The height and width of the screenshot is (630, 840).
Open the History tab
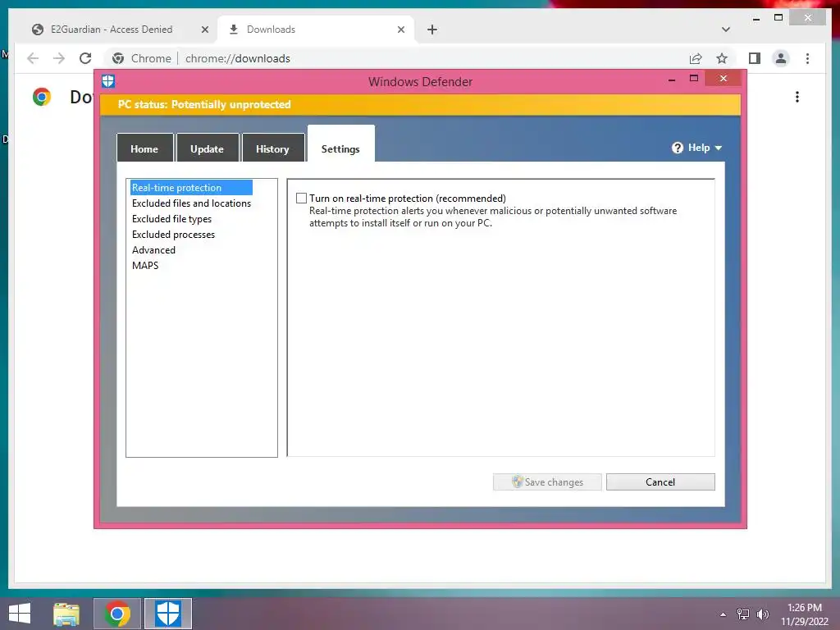pos(272,148)
